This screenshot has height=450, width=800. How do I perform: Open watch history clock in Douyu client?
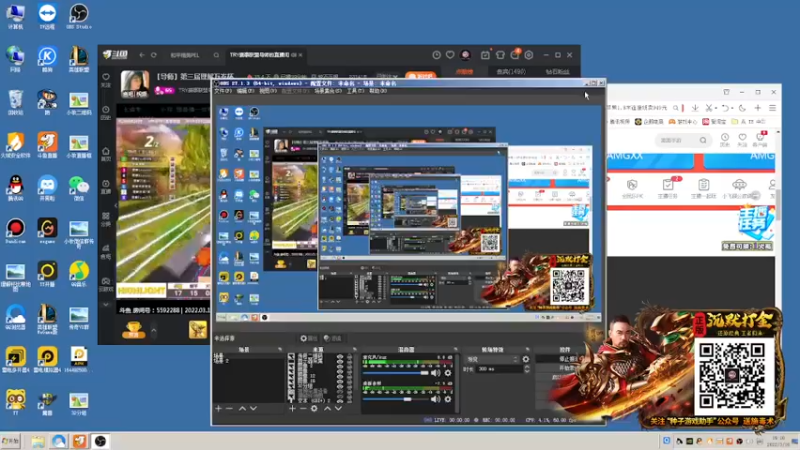436,55
